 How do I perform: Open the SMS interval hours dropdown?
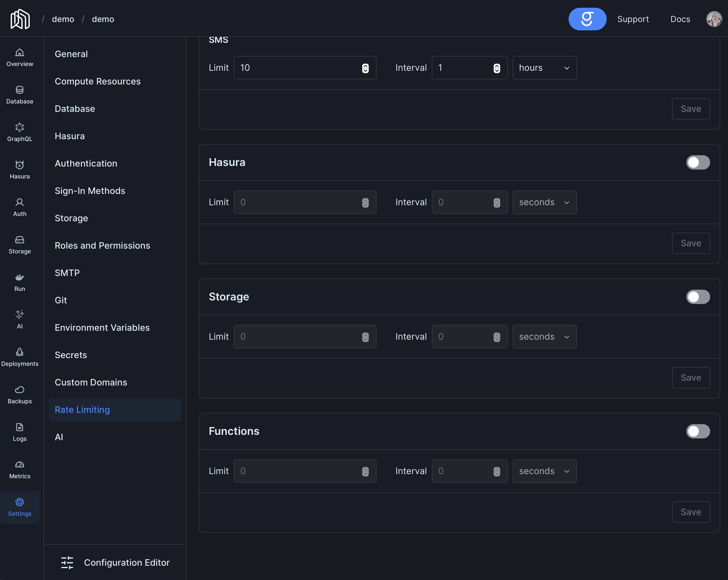point(544,68)
